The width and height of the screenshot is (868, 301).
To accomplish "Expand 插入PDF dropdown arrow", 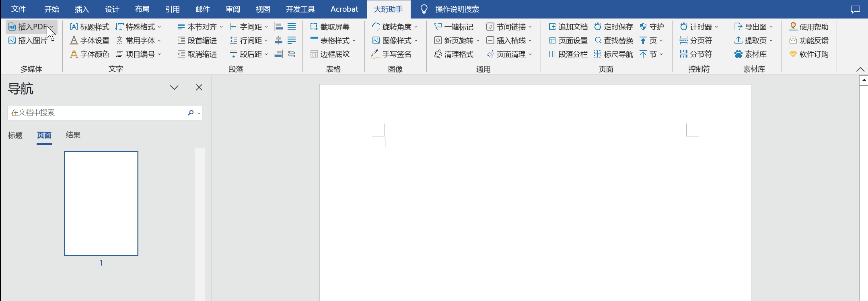I will pyautogui.click(x=51, y=27).
